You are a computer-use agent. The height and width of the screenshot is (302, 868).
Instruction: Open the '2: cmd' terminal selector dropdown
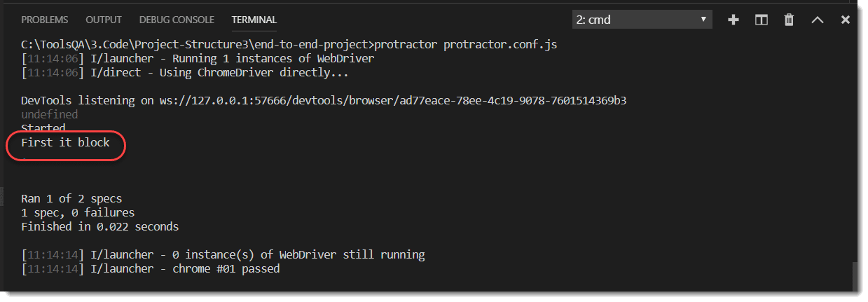642,20
